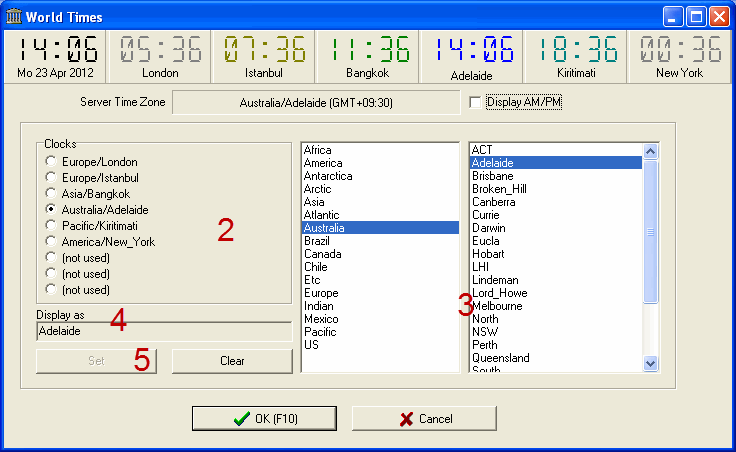This screenshot has width=736, height=452.
Task: Select Europe in the region list
Action: coord(380,293)
